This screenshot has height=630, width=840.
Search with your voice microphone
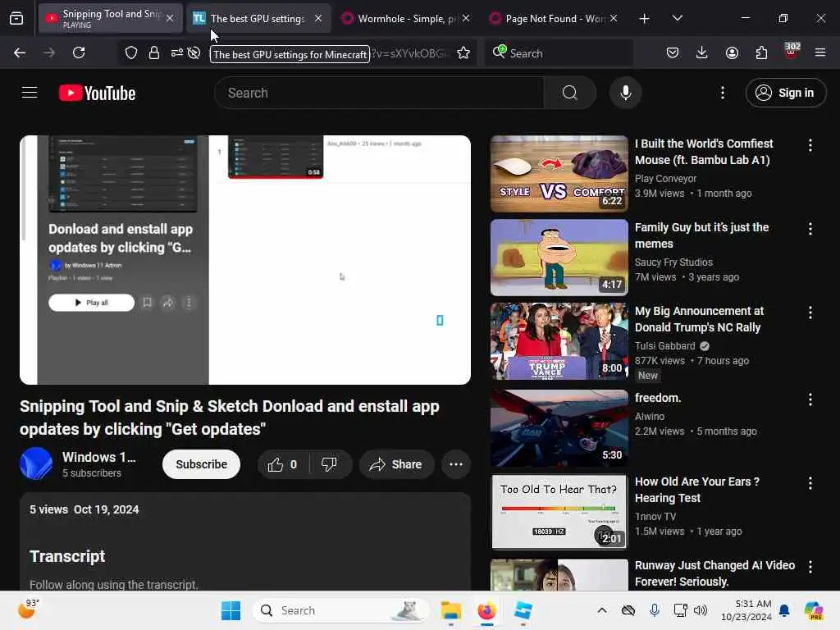(625, 93)
